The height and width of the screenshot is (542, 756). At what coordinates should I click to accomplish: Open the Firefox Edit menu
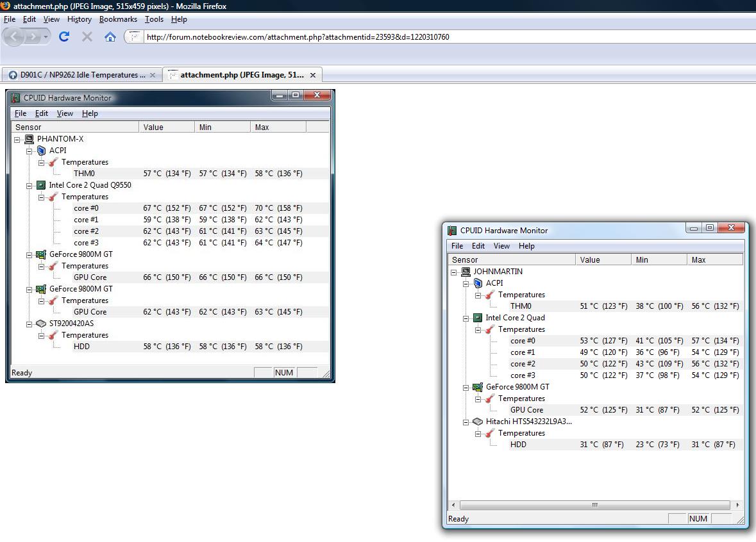pos(29,19)
